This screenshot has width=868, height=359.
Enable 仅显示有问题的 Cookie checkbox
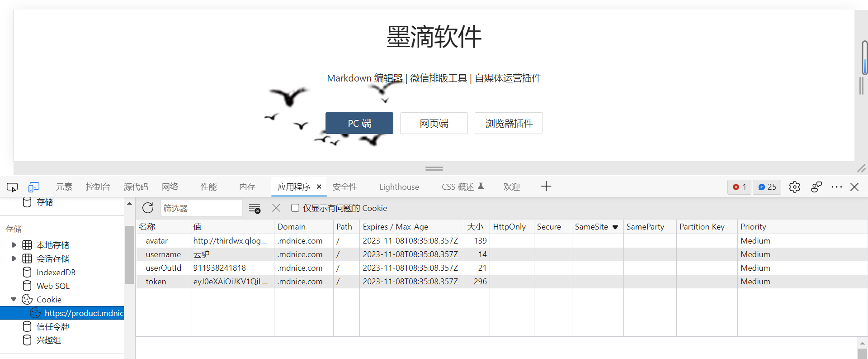[x=295, y=208]
